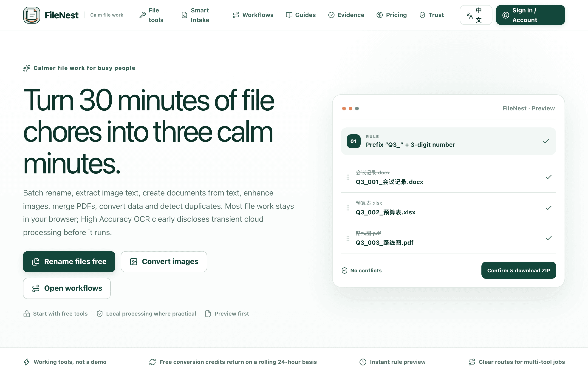Screen dimensions: 588x368
Task: Click the badge-check icon beside Evidence
Action: tap(331, 15)
